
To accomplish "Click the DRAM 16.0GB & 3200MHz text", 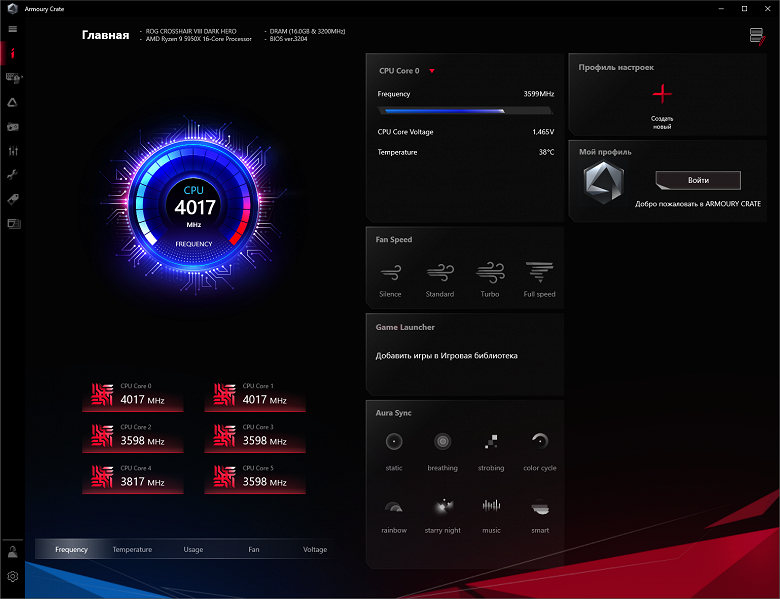I will click(307, 31).
